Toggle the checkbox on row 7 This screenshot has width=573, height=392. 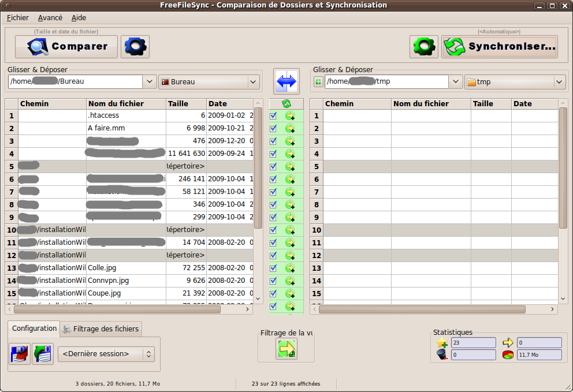(x=273, y=192)
